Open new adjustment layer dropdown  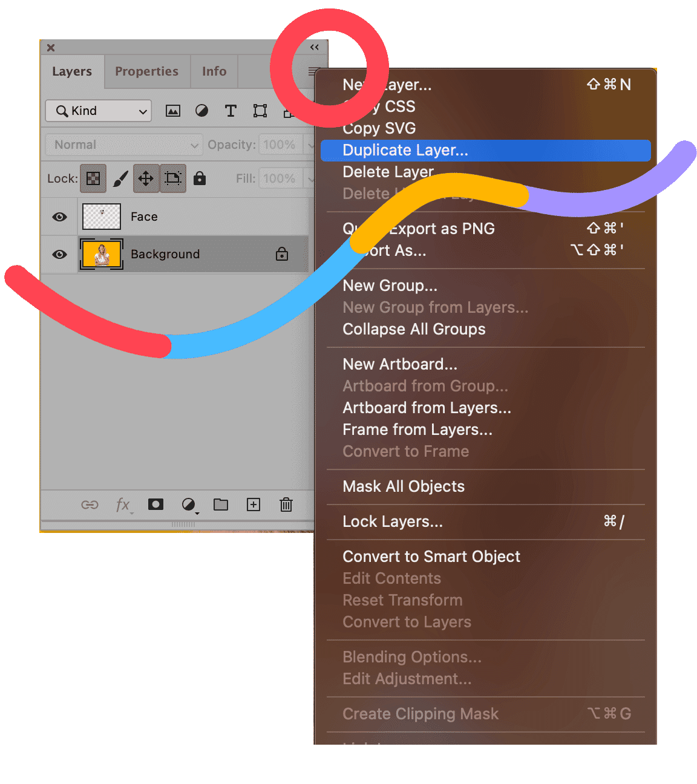[x=189, y=505]
